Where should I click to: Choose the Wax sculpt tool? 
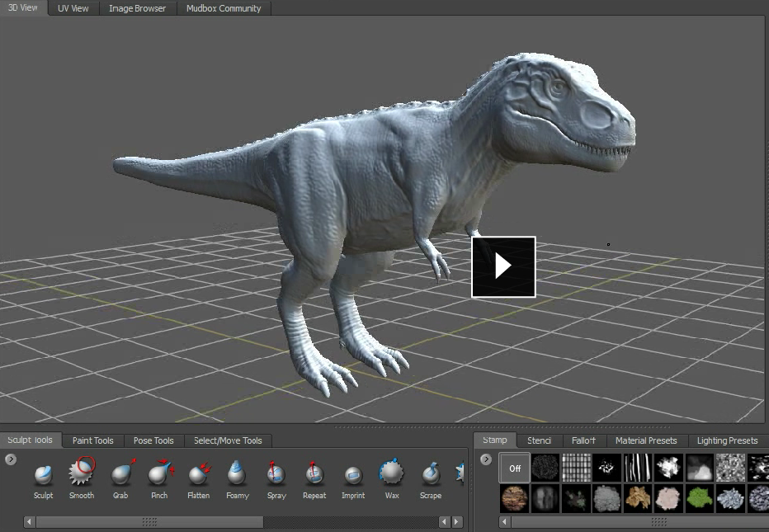coord(391,474)
